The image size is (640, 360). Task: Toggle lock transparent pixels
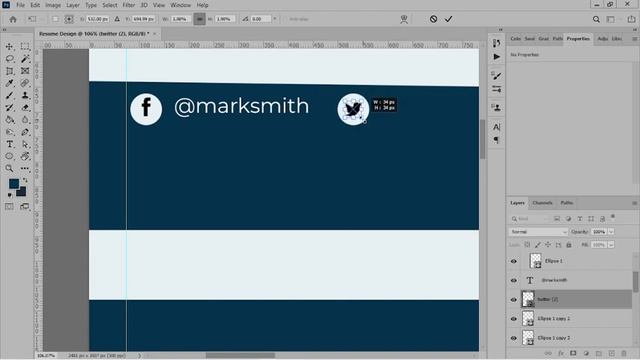[x=527, y=245]
